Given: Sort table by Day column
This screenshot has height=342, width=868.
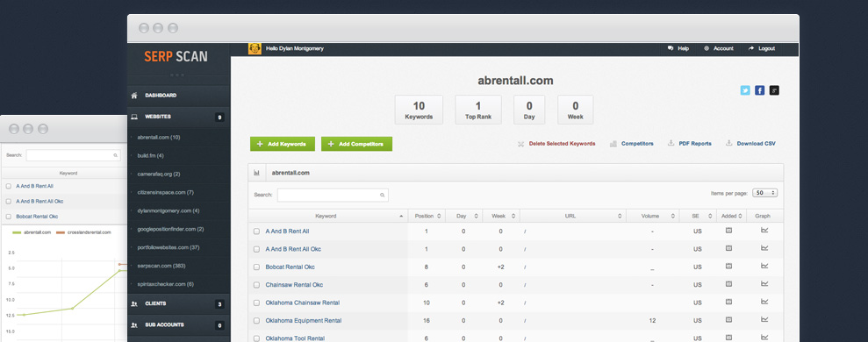Looking at the screenshot, I should click(464, 216).
